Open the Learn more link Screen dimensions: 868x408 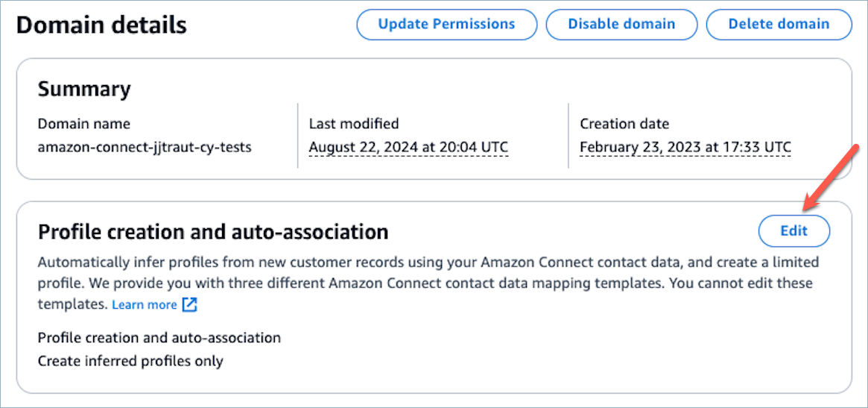coord(145,305)
